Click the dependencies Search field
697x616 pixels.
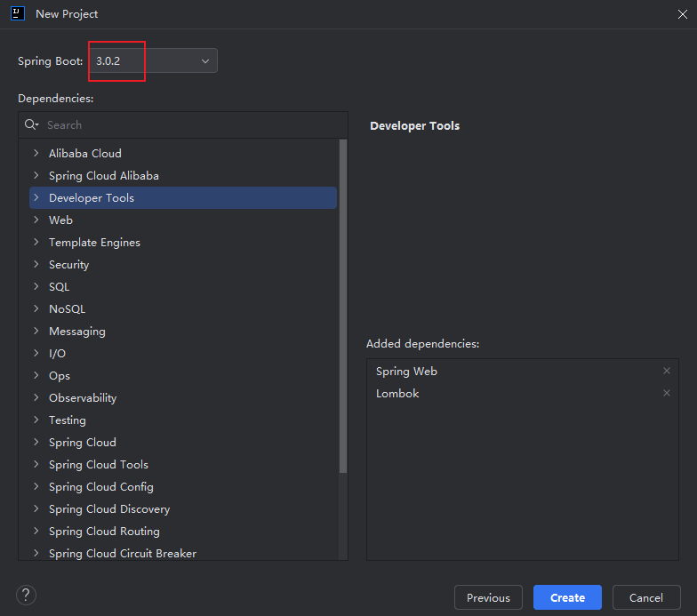(183, 124)
